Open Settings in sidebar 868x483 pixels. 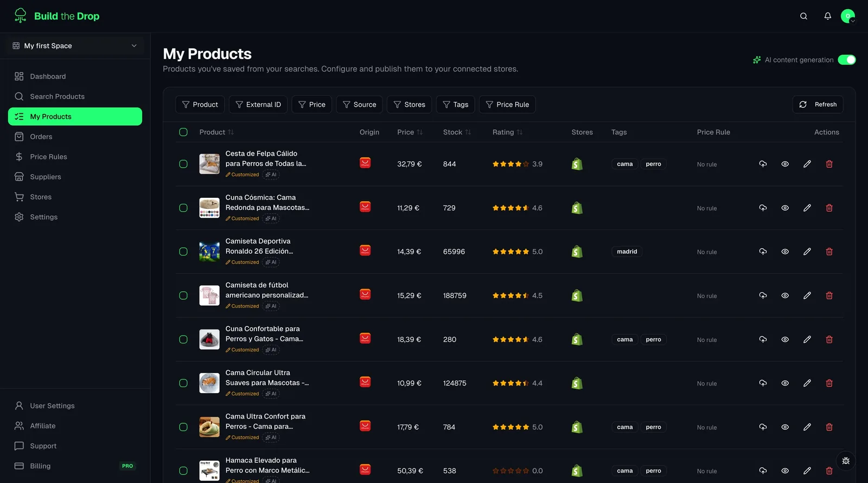tap(75, 217)
